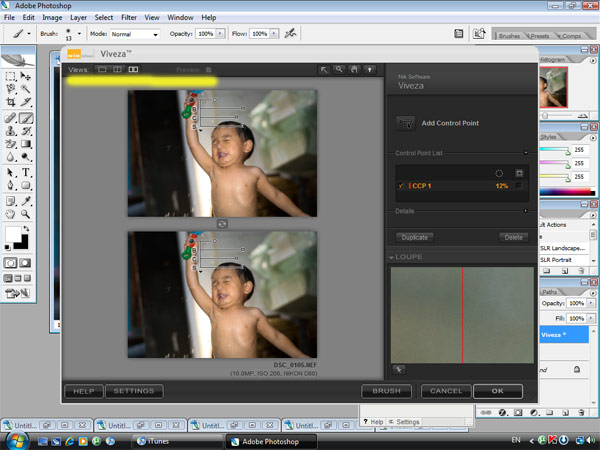
Task: Select the Zoom tool in toolbox
Action: 25,214
